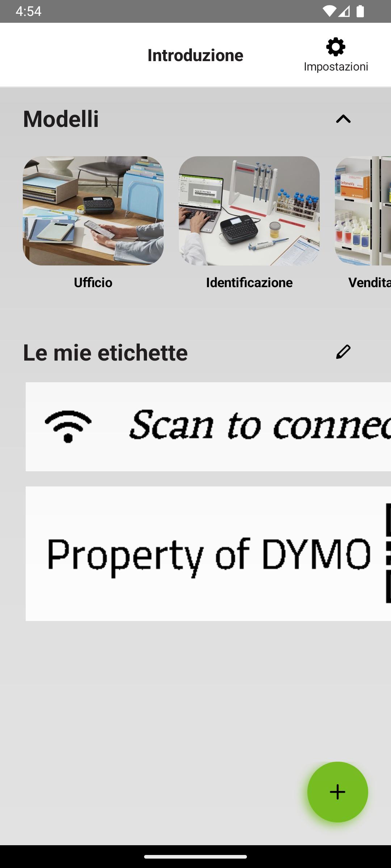Click the Impostazioni text label

(x=336, y=67)
